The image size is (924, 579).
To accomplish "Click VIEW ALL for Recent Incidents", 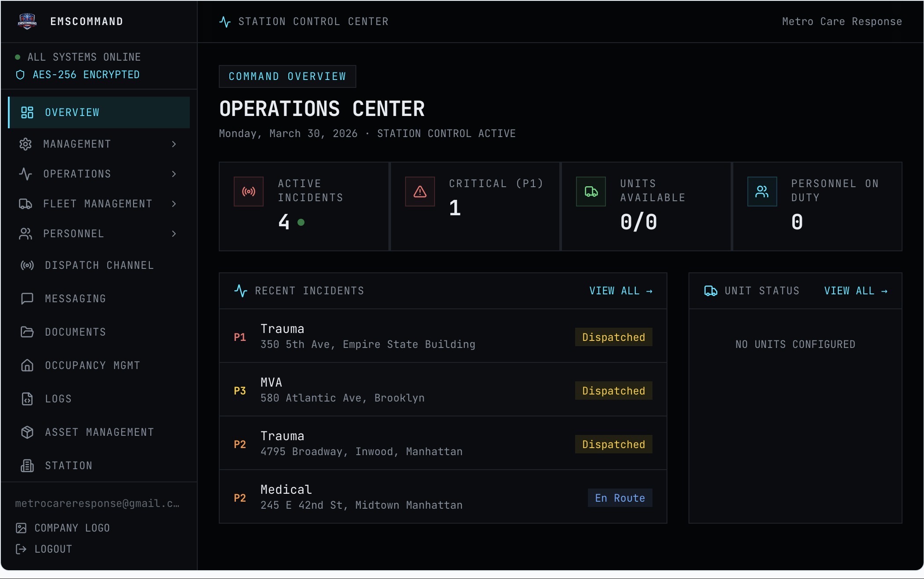I will coord(621,290).
